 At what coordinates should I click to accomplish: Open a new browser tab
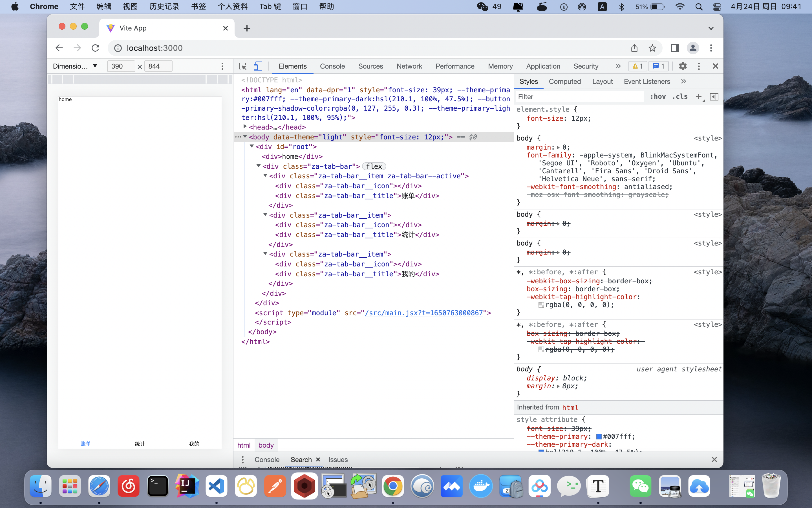coord(247,28)
